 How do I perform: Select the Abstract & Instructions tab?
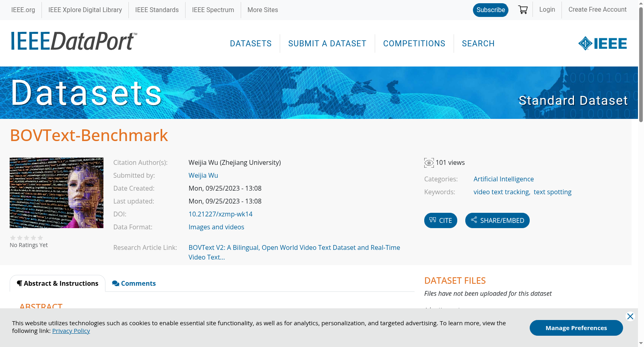[58, 283]
